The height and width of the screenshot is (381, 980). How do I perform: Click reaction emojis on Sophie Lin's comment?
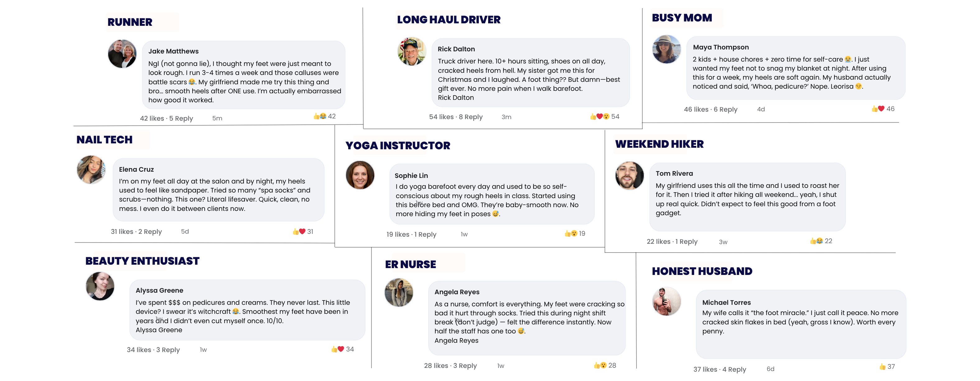[x=571, y=234]
